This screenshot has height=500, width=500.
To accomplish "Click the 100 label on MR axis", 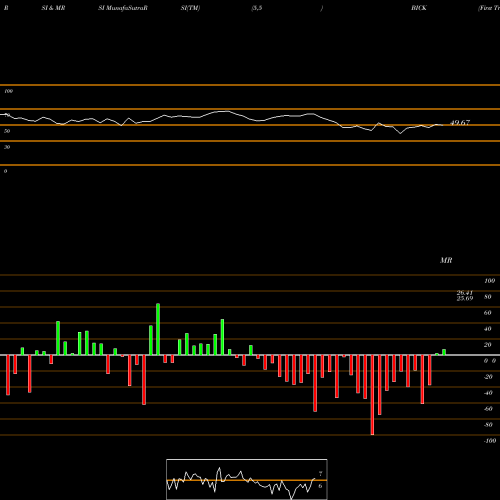I will tap(489, 281).
